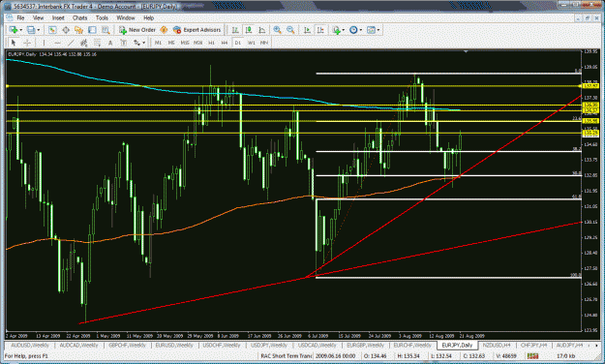The height and width of the screenshot is (364, 605).
Task: Select the Fibonacci Retracement tool
Action: tap(97, 43)
